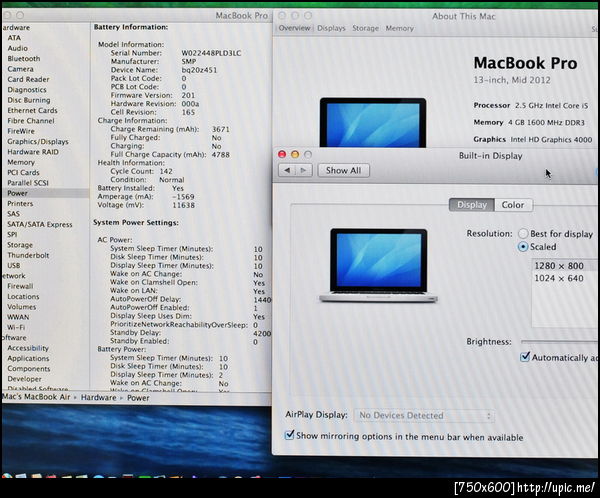This screenshot has height=498, width=600.
Task: Click Mac's MacBook Air in path bar
Action: (36, 397)
